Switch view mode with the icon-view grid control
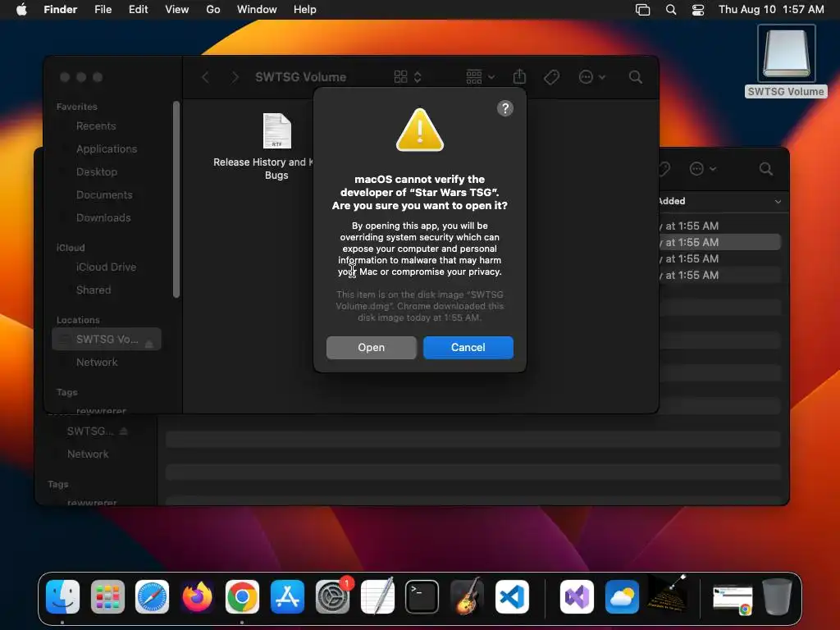Screen dimensions: 840x630 coord(407,77)
